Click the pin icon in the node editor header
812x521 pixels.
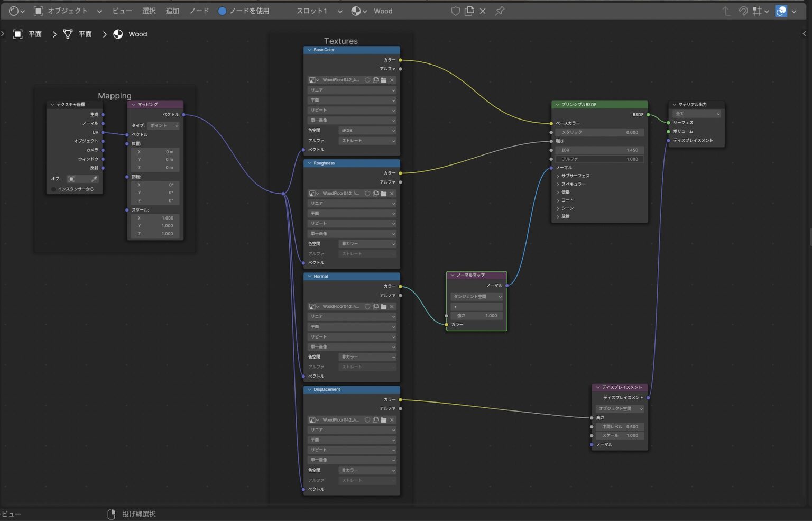pyautogui.click(x=499, y=11)
